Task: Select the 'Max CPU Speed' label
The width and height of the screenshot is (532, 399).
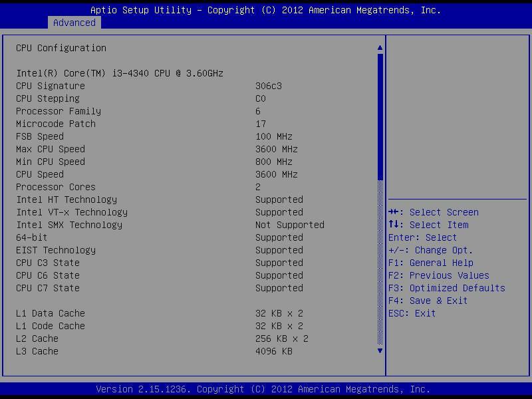Action: (51, 149)
